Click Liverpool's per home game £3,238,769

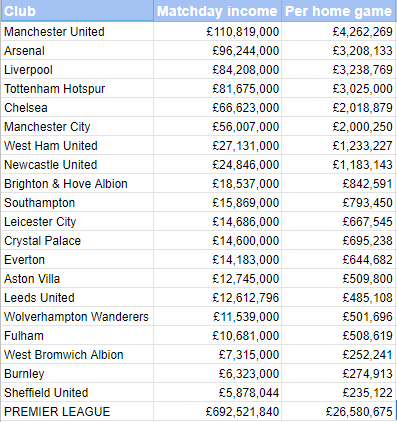(x=339, y=70)
